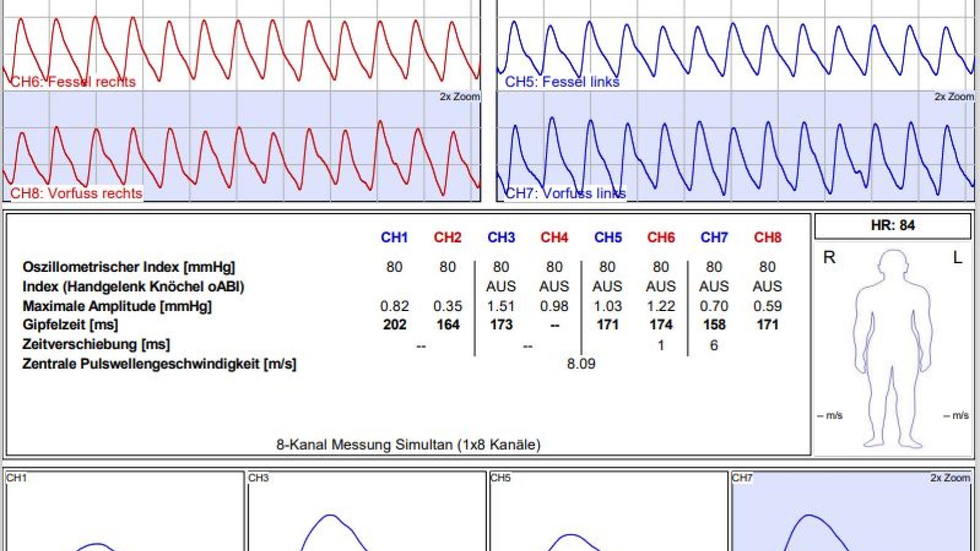The image size is (980, 551).
Task: Click the 1.22 amplitude value for CH6
Action: (x=661, y=306)
